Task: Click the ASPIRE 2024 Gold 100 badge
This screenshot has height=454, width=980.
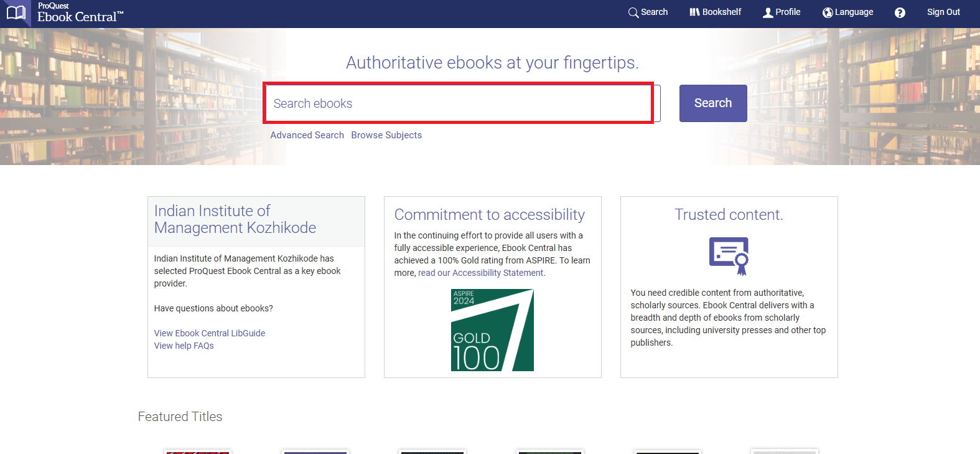Action: (492, 330)
